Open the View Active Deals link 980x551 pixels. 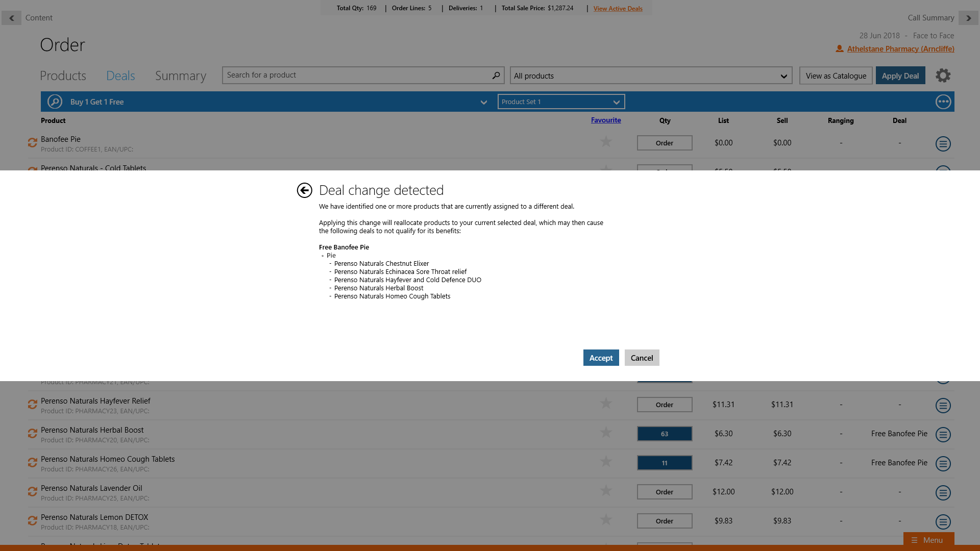click(618, 9)
